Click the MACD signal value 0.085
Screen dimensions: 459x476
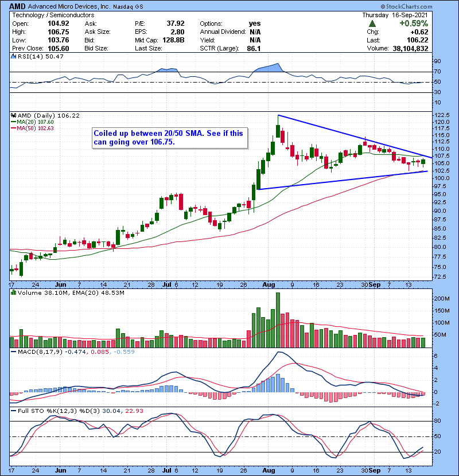(x=100, y=352)
